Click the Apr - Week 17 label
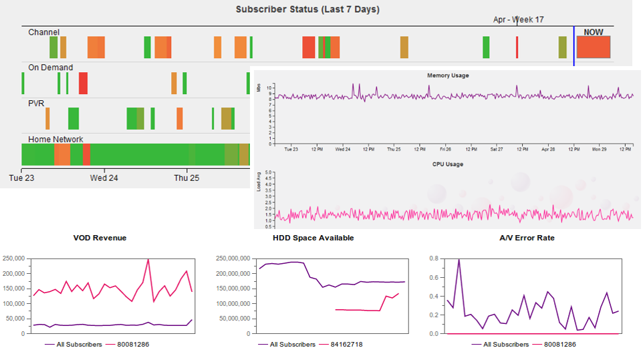 pos(518,19)
